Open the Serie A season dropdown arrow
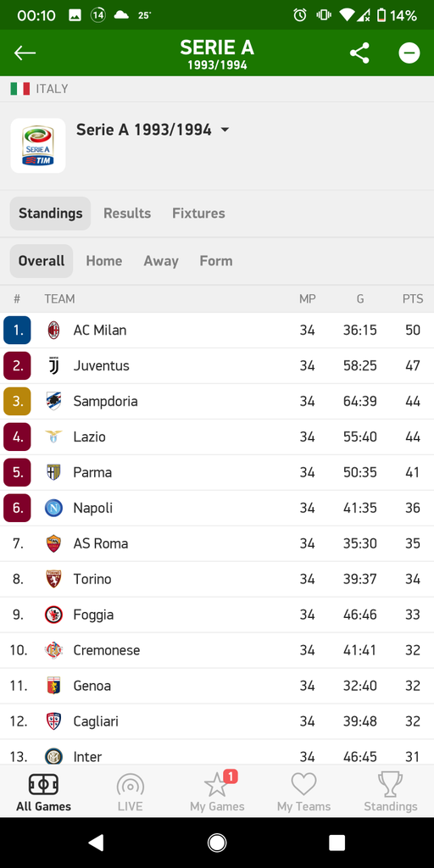434x868 pixels. click(x=225, y=130)
